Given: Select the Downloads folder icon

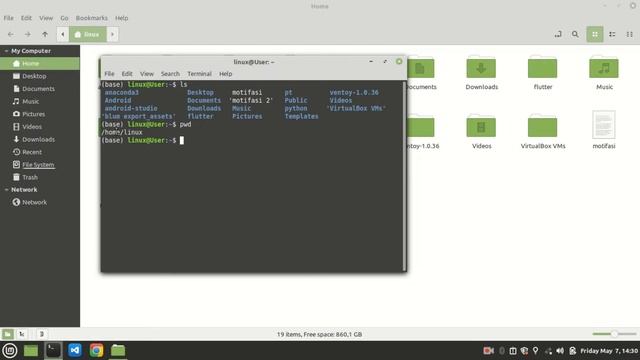Looking at the screenshot, I should pyautogui.click(x=481, y=67).
